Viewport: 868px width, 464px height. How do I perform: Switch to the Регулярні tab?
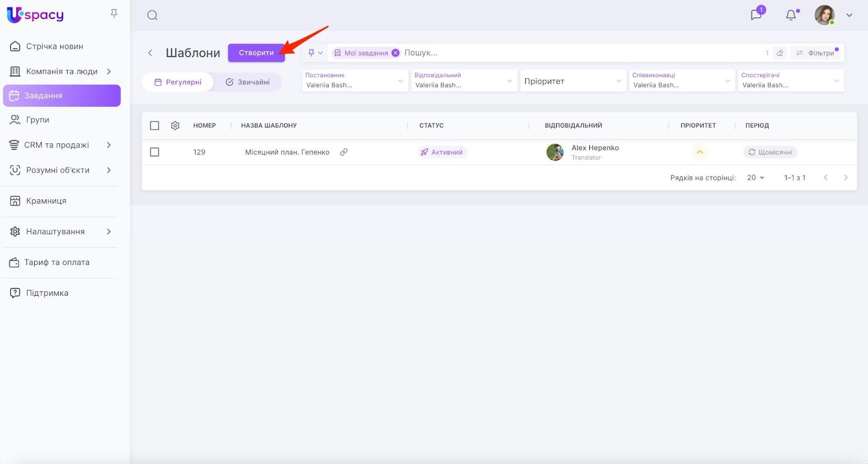[x=178, y=82]
